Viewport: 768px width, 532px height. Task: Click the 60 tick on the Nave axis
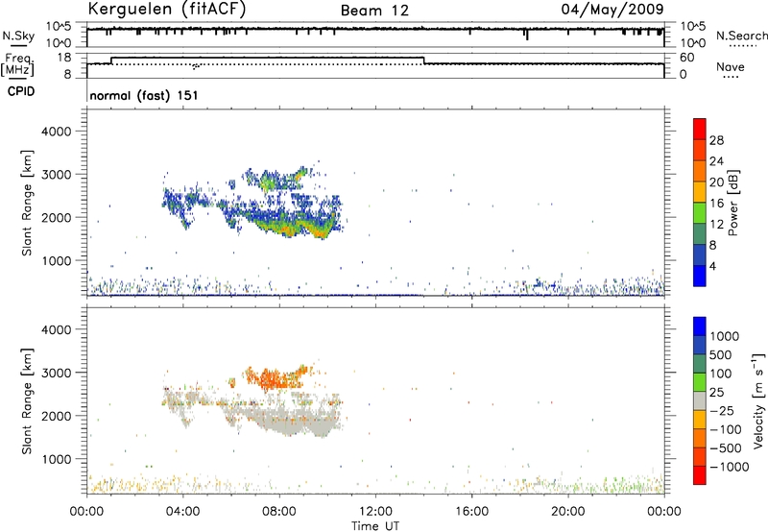(686, 58)
